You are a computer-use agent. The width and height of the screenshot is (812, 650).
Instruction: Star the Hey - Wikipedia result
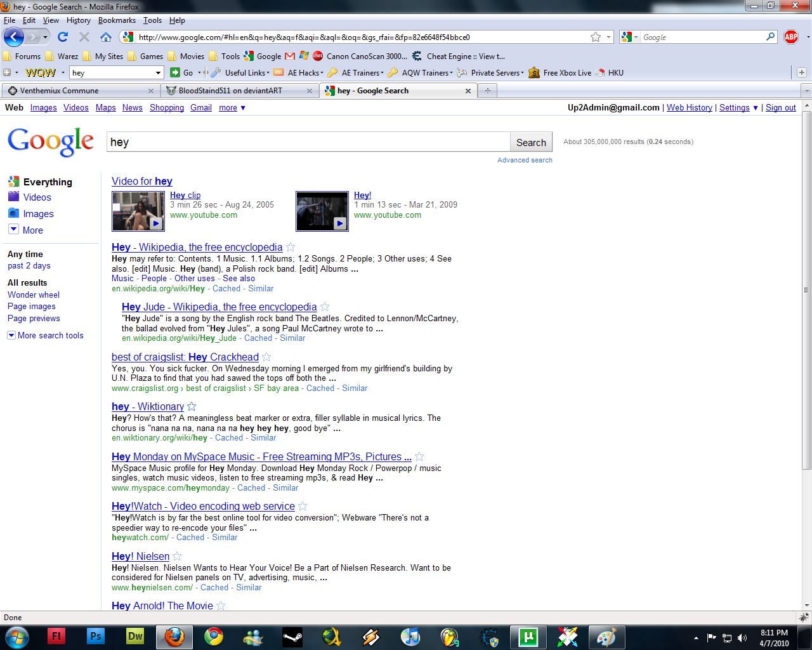click(x=291, y=247)
